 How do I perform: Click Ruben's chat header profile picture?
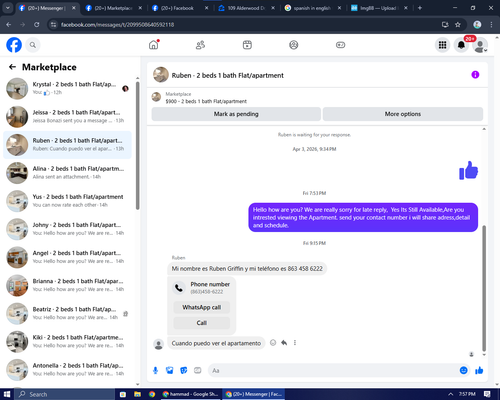click(x=161, y=75)
